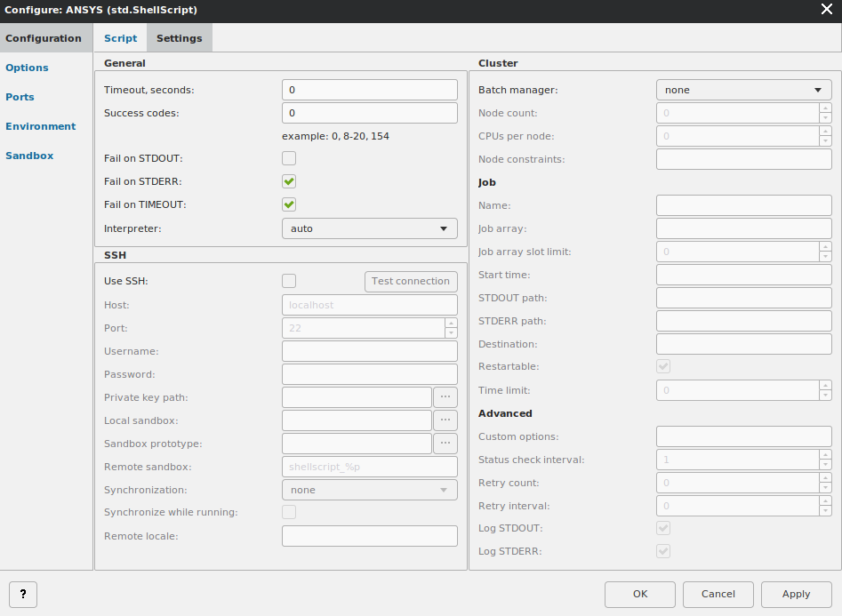The height and width of the screenshot is (616, 842).
Task: Click the Start time field
Action: point(743,275)
